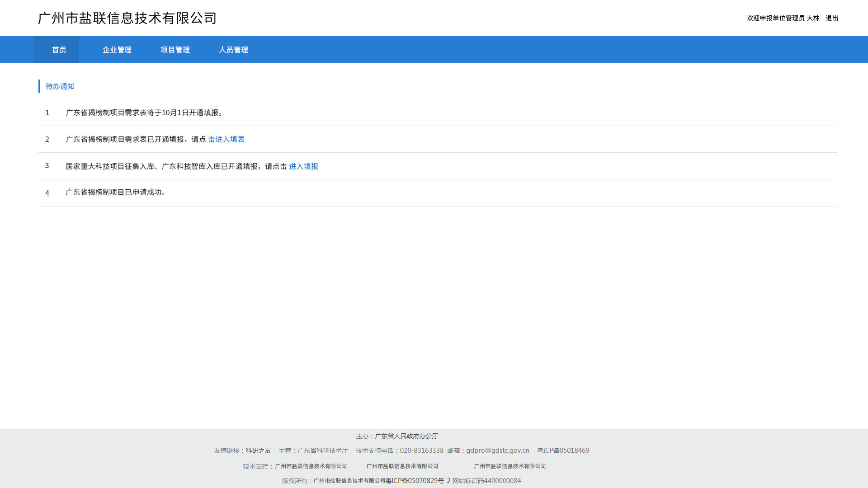Click the username 大林 in the header

coord(813,18)
